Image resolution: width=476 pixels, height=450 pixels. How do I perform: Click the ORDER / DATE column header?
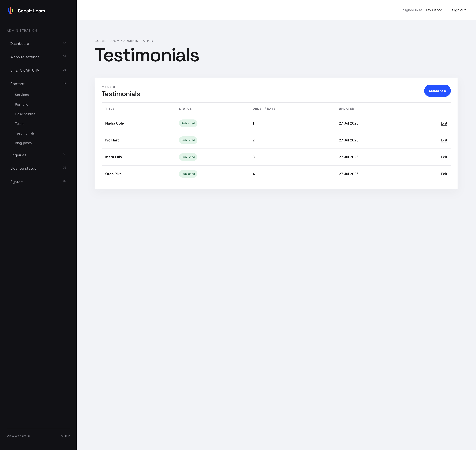(x=264, y=109)
